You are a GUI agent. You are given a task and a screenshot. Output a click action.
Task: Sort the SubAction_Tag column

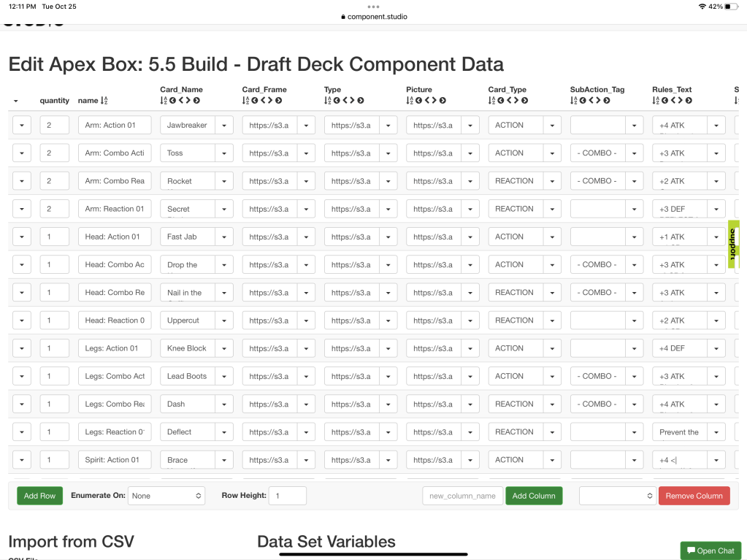point(574,101)
